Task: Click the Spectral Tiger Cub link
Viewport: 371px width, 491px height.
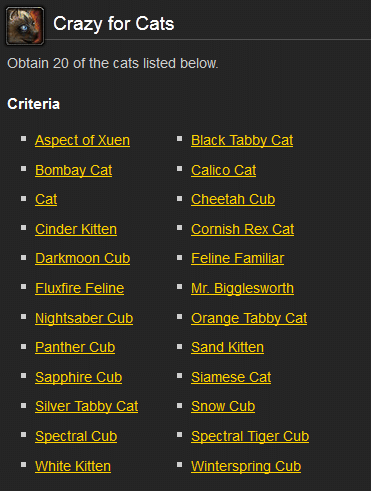Action: click(250, 436)
